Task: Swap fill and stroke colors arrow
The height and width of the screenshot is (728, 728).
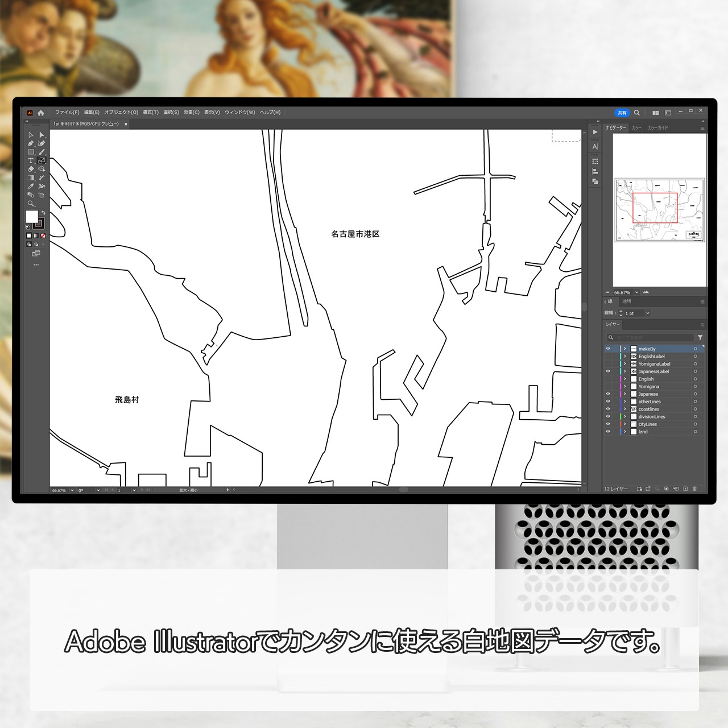Action: [x=43, y=213]
